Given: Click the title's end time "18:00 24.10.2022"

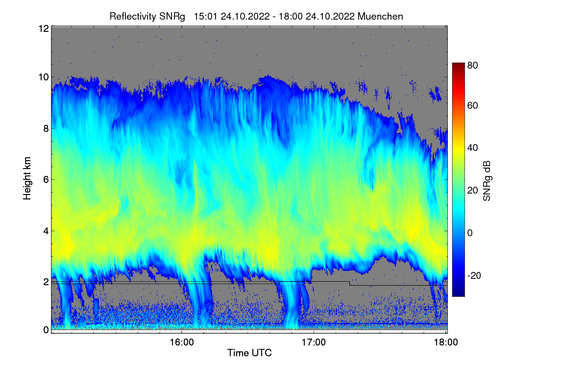Looking at the screenshot, I should (x=317, y=16).
